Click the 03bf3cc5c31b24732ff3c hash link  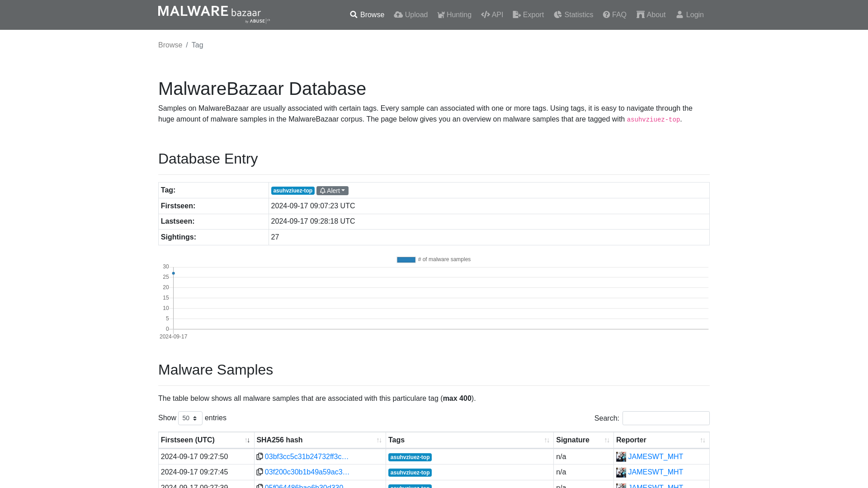[307, 456]
